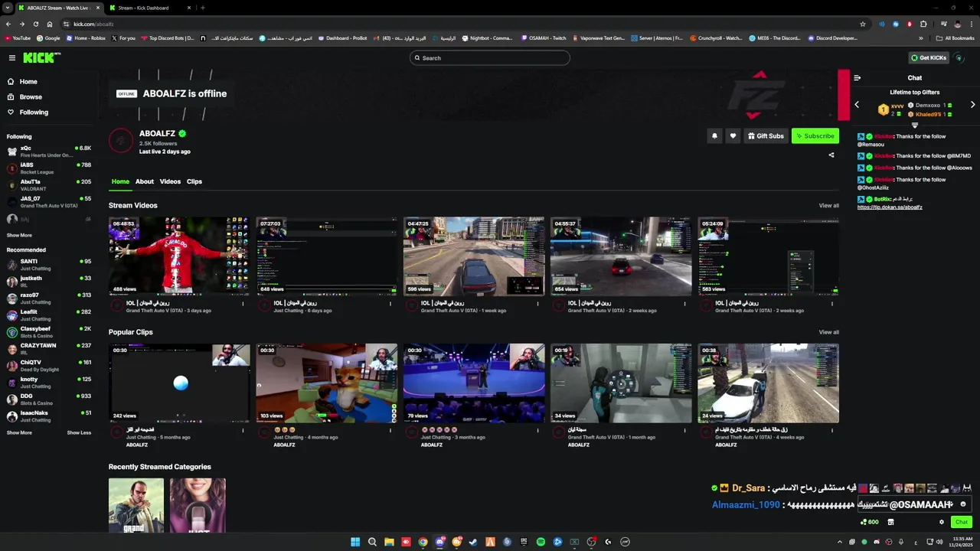The height and width of the screenshot is (551, 980).
Task: Click the green Subscribe button
Action: 815,136
